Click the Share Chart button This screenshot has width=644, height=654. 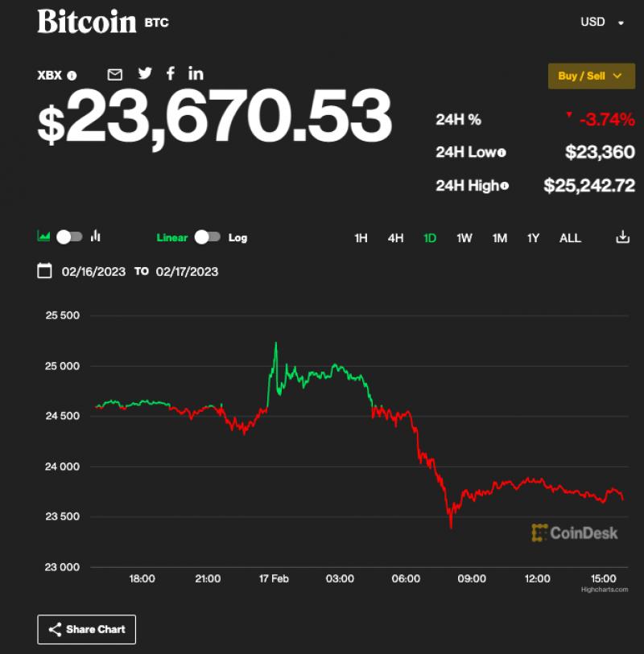(87, 629)
